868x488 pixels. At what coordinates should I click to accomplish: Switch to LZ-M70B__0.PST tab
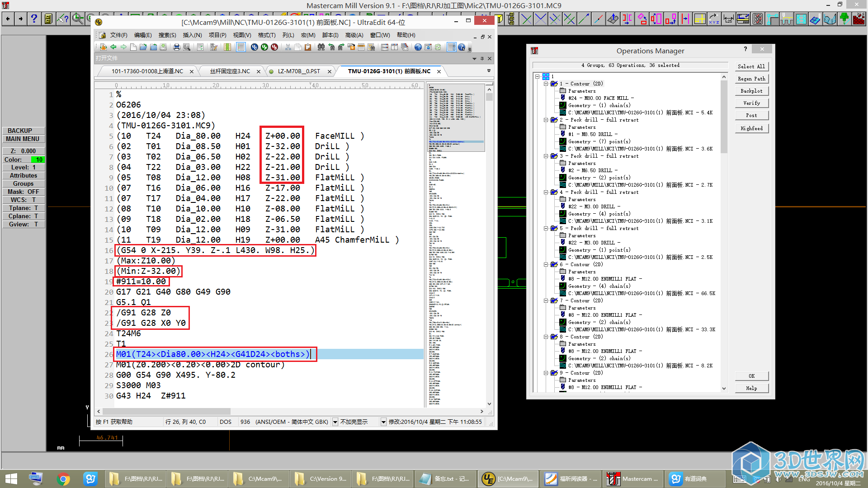[x=299, y=71]
